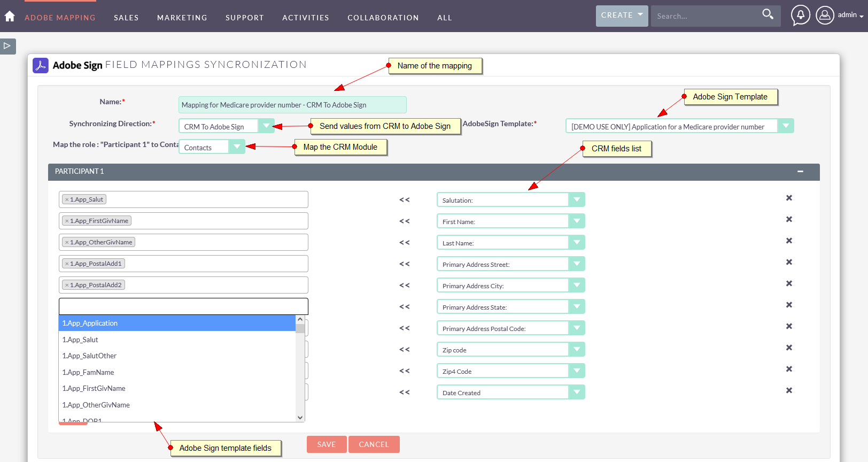This screenshot has height=462, width=868.
Task: Open the Marketing menu
Action: click(182, 18)
